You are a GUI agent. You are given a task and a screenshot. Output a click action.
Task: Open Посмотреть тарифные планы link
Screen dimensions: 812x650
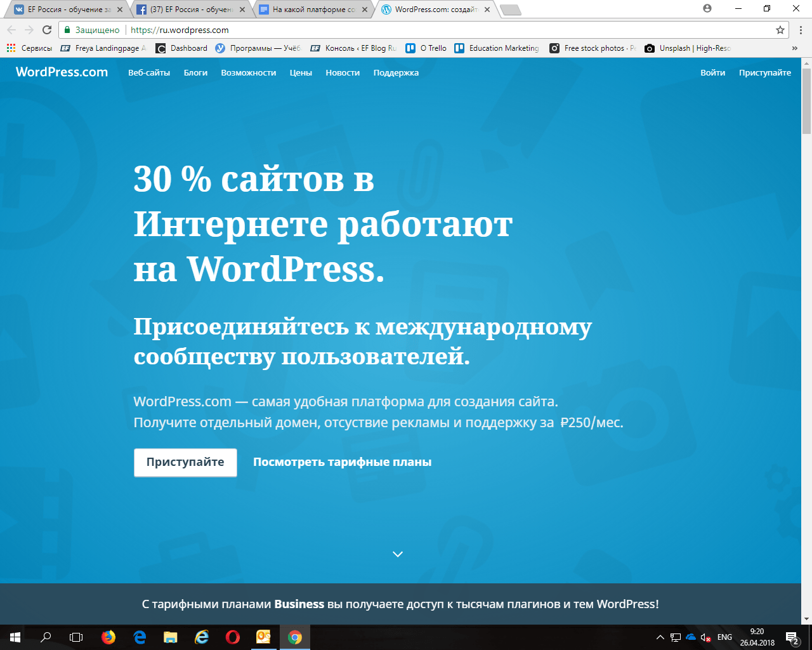point(341,462)
